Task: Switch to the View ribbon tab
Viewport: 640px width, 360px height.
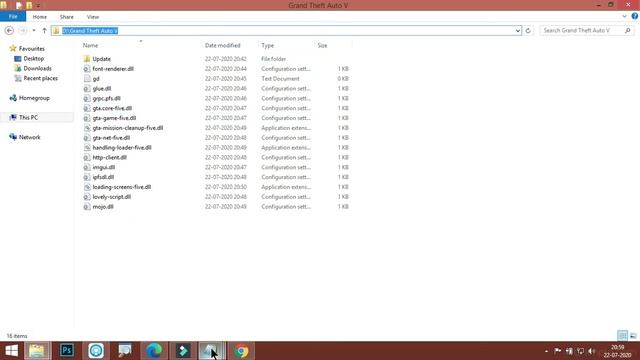Action: 93,17
